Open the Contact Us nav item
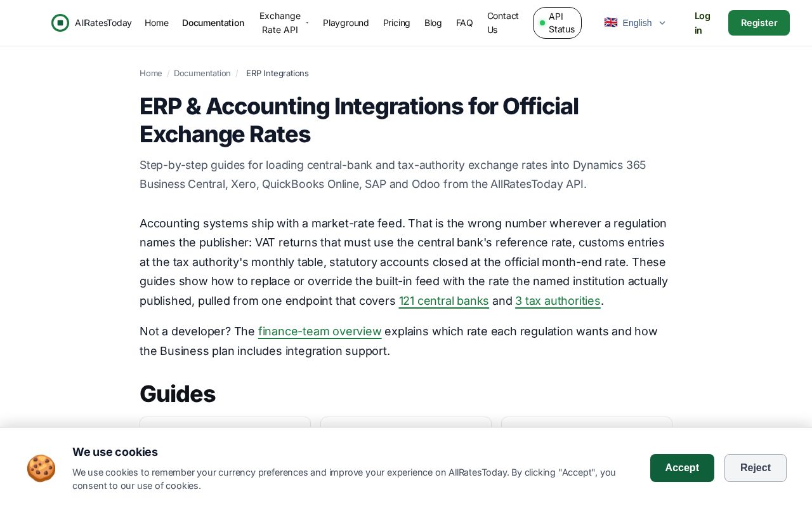Viewport: 812px width, 508px height. (x=503, y=23)
